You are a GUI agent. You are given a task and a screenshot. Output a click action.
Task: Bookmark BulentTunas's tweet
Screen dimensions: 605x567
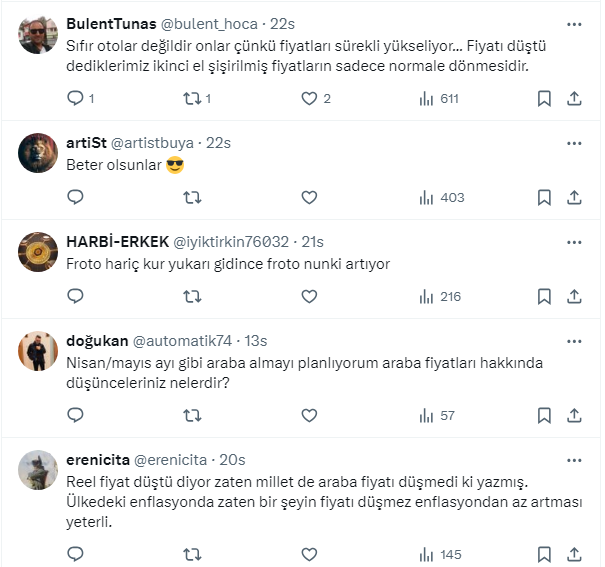pos(544,98)
